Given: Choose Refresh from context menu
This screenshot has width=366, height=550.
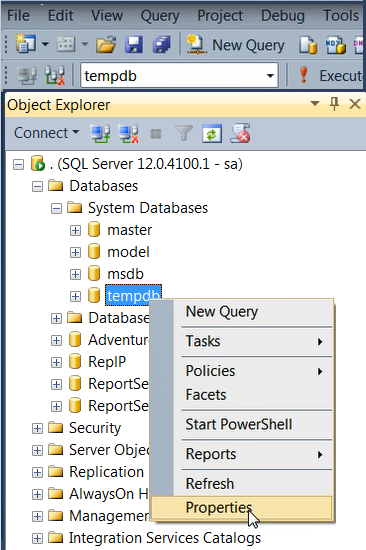Looking at the screenshot, I should click(242, 484).
